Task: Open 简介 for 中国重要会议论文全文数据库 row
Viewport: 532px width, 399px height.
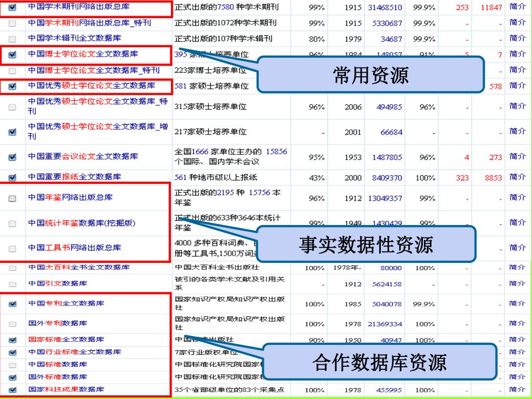Action: (x=517, y=156)
